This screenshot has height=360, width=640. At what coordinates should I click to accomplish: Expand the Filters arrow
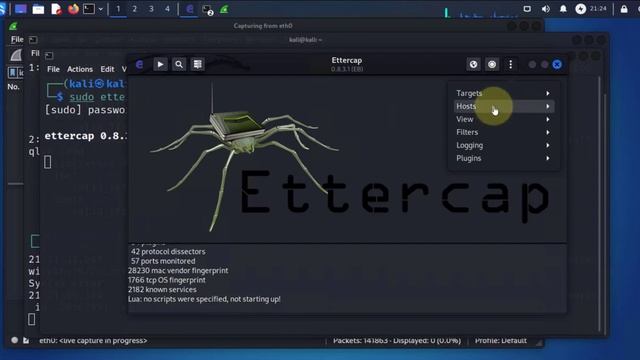[x=548, y=133]
